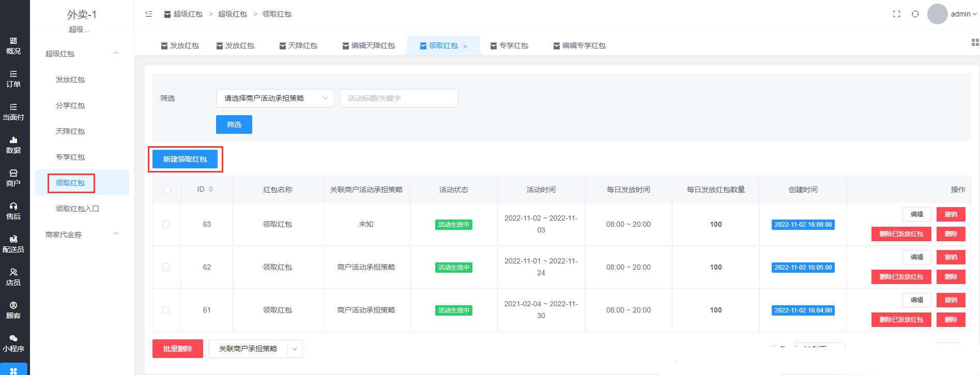The height and width of the screenshot is (375, 980).
Task: Click the 2022-11-02 16:05:00 creation time tag
Action: [803, 268]
